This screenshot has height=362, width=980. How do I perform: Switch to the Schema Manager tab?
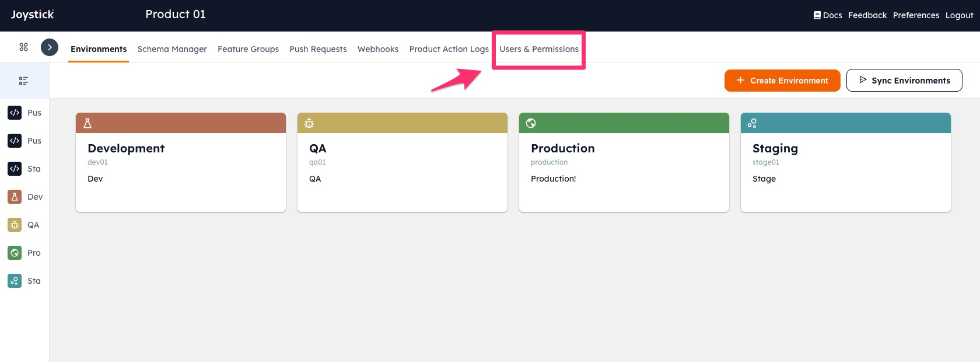pos(172,49)
